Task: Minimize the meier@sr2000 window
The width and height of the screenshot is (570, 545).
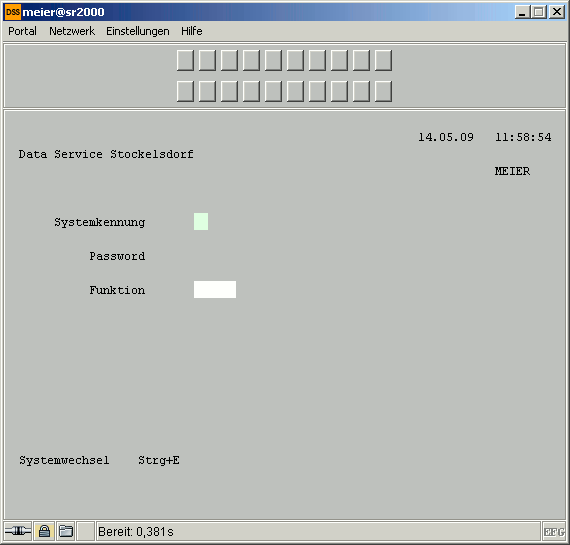Action: pyautogui.click(x=522, y=12)
